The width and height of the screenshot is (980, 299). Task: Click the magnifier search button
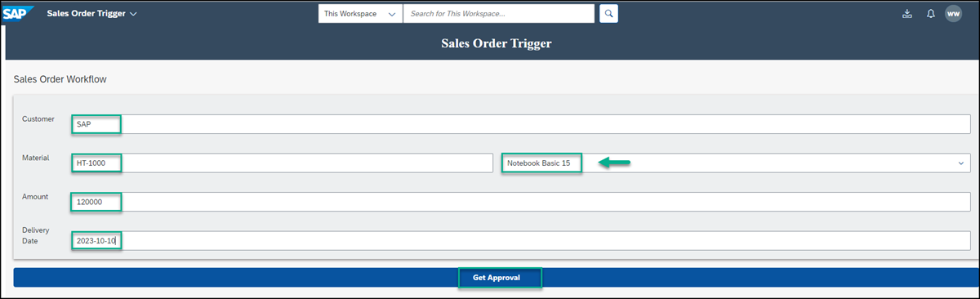point(608,14)
